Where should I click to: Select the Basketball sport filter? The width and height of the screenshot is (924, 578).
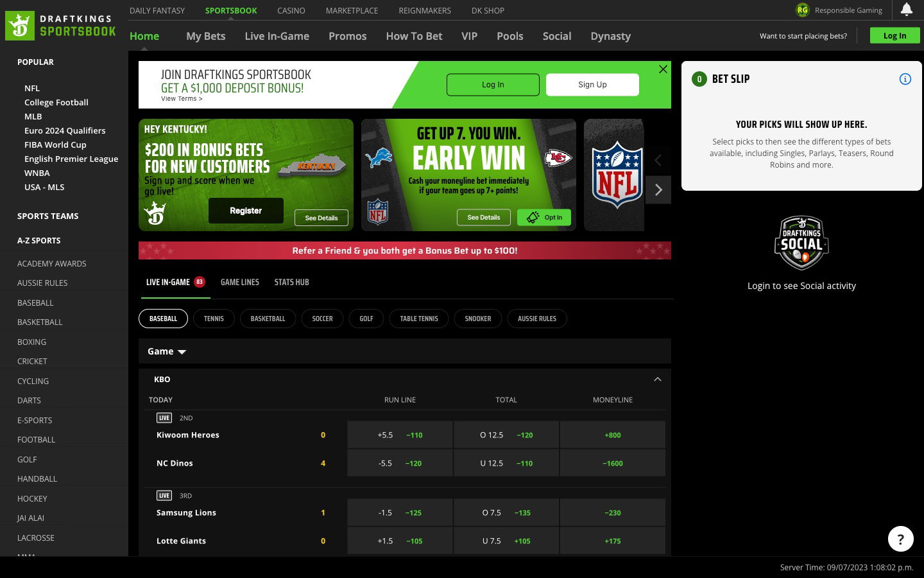(x=268, y=319)
